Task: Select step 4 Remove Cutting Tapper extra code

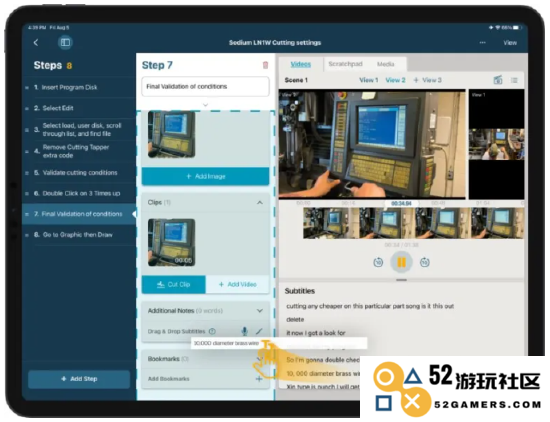Action: 79,151
